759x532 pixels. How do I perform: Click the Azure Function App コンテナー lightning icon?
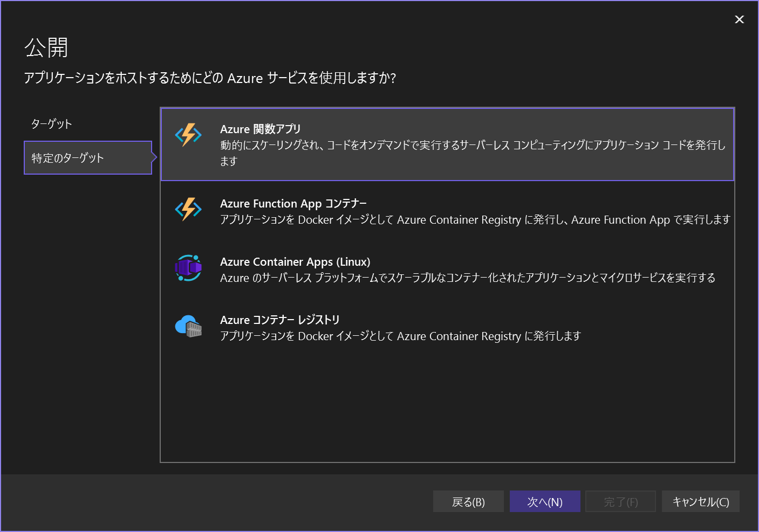[x=188, y=209]
